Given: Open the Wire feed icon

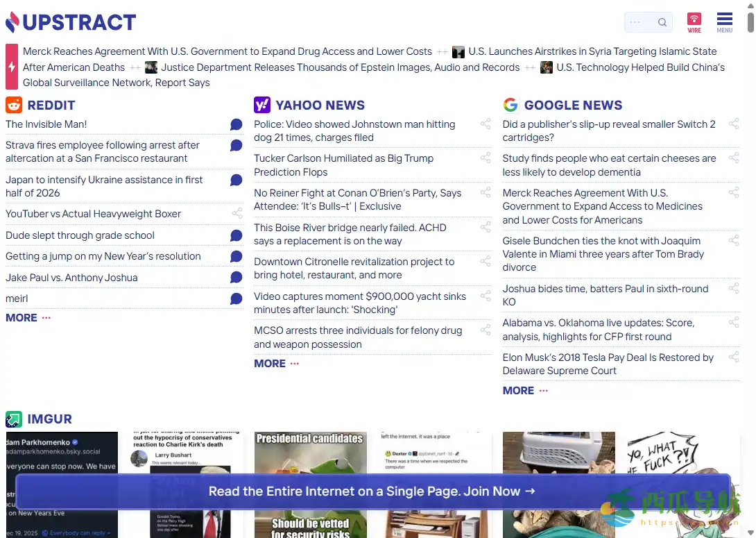Looking at the screenshot, I should tap(694, 22).
